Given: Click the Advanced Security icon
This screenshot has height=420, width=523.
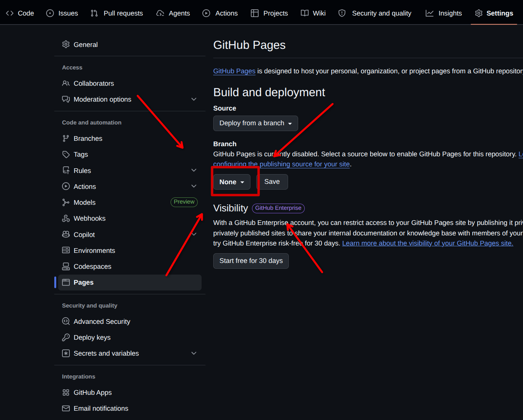Looking at the screenshot, I should tap(66, 321).
